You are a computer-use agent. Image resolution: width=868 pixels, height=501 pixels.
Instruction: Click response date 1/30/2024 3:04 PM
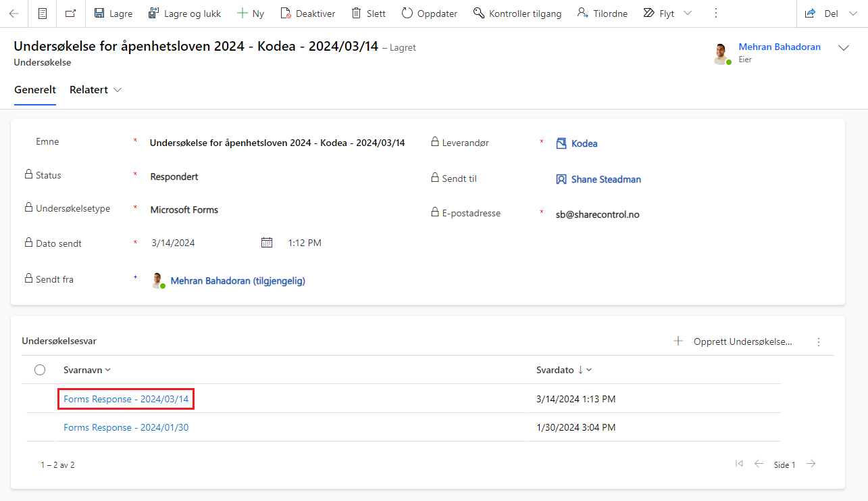(576, 427)
